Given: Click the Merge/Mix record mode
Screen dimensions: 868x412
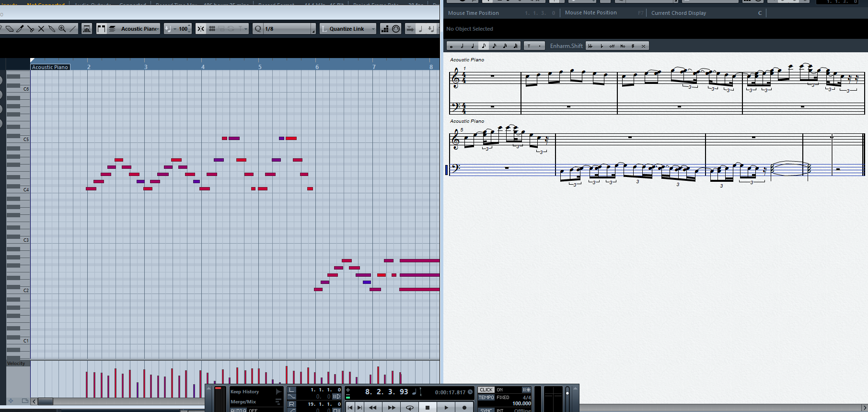Looking at the screenshot, I should coord(243,402).
